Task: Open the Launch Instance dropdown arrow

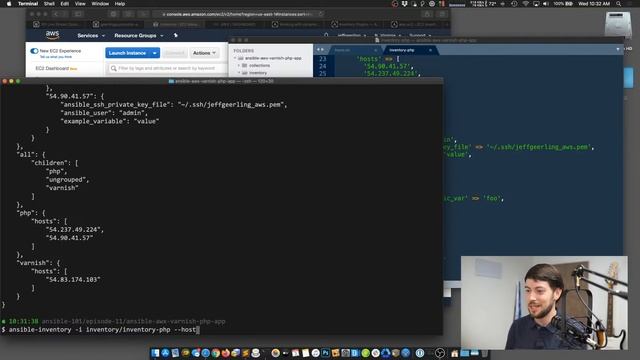Action: (x=155, y=53)
